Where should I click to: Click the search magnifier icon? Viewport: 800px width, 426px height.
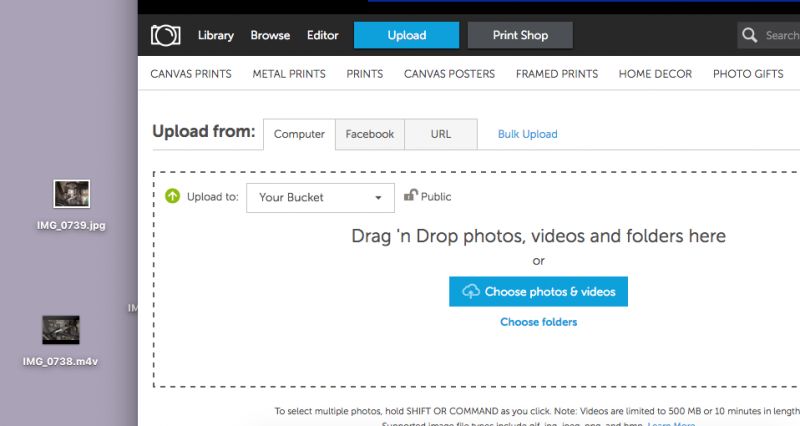(x=749, y=35)
